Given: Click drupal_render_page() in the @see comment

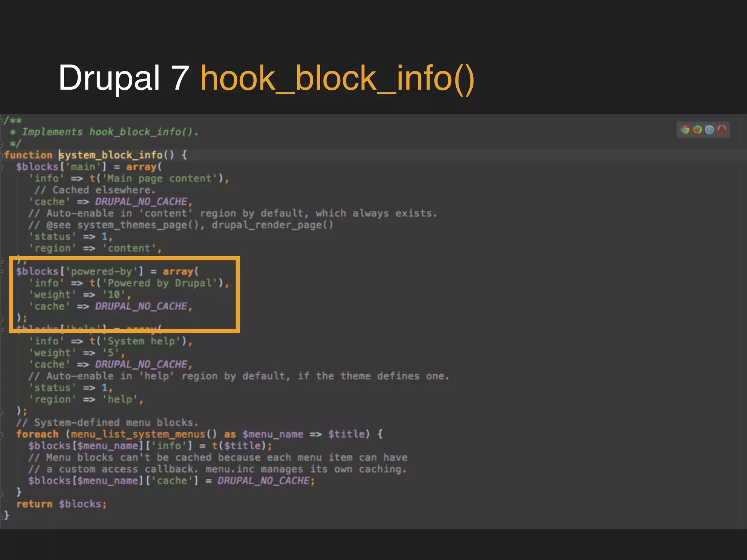Looking at the screenshot, I should tap(272, 225).
